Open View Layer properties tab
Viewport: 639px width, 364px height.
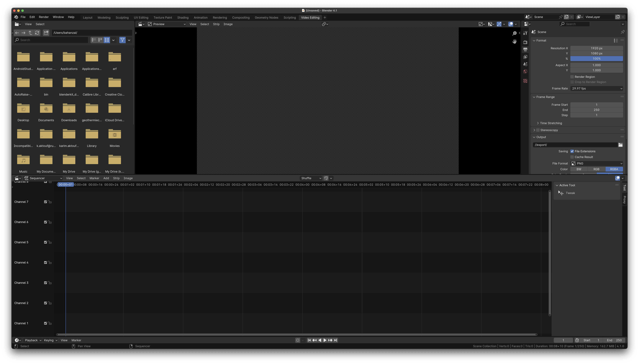[x=525, y=57]
